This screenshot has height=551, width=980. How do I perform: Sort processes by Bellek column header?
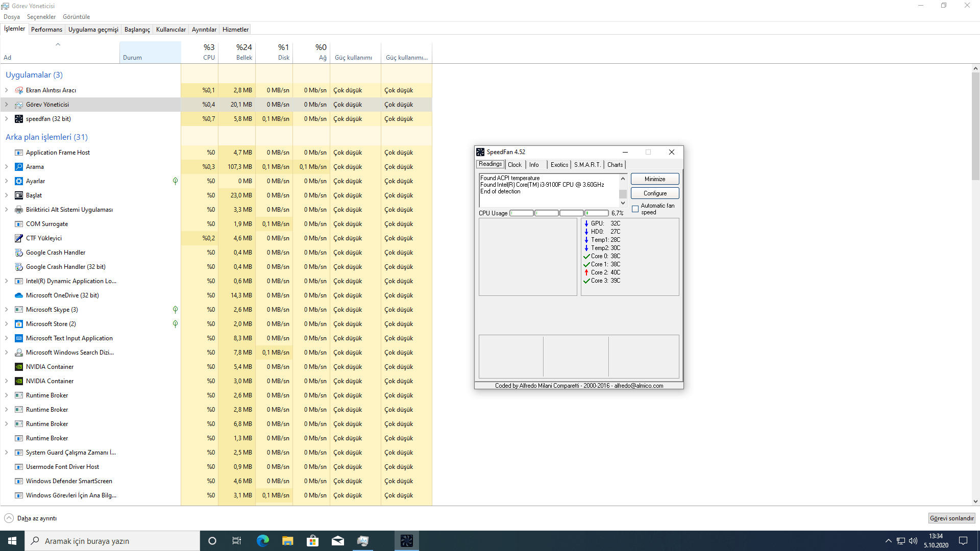[237, 52]
